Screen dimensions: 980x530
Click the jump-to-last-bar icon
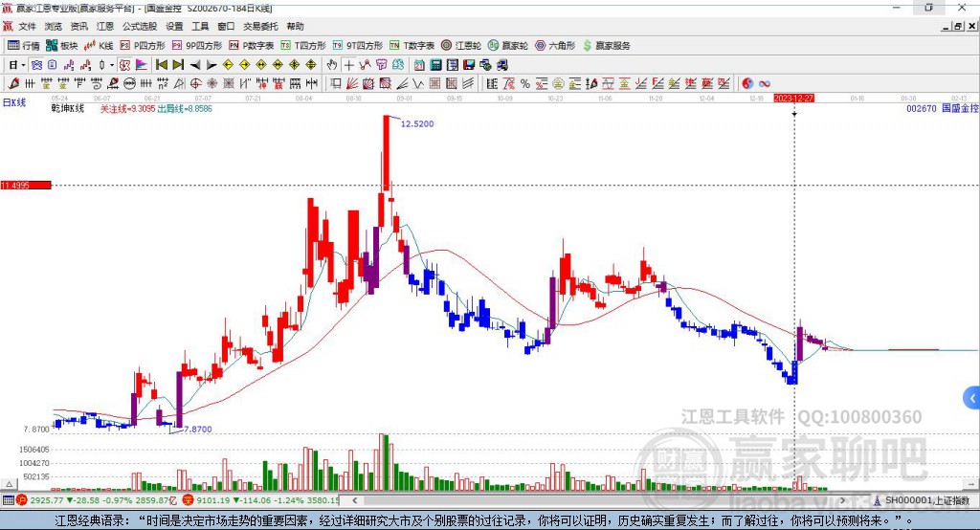pyautogui.click(x=178, y=65)
